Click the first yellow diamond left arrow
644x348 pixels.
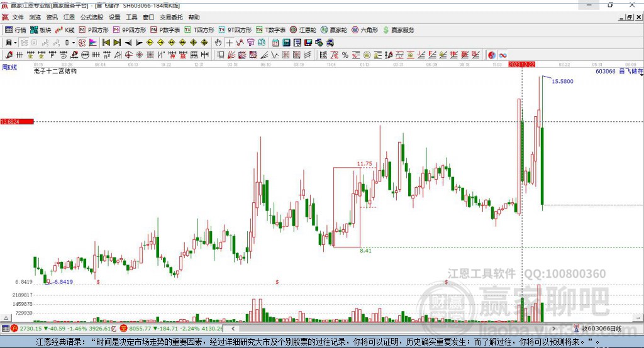click(x=150, y=43)
